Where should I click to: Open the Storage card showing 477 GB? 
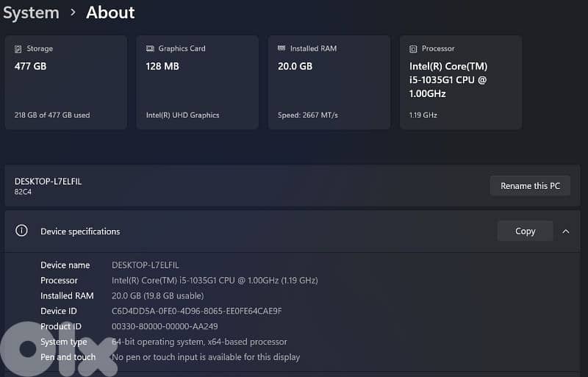65,82
